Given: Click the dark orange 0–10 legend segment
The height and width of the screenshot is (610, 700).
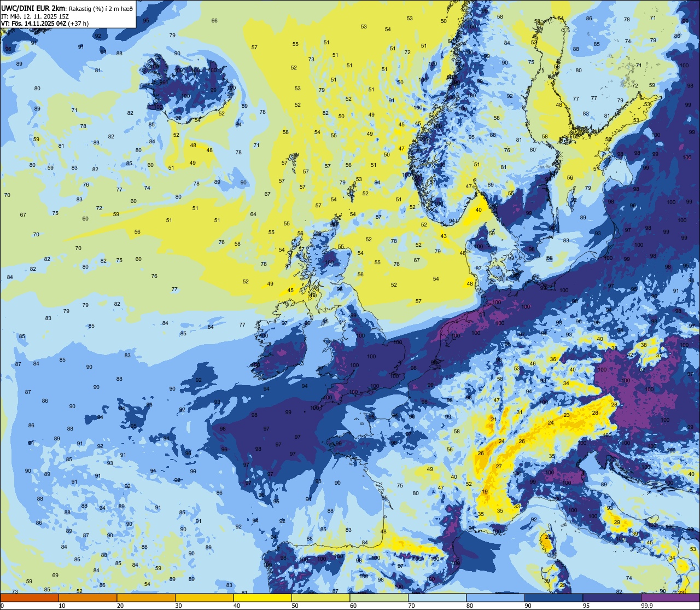Looking at the screenshot, I should click(30, 598).
